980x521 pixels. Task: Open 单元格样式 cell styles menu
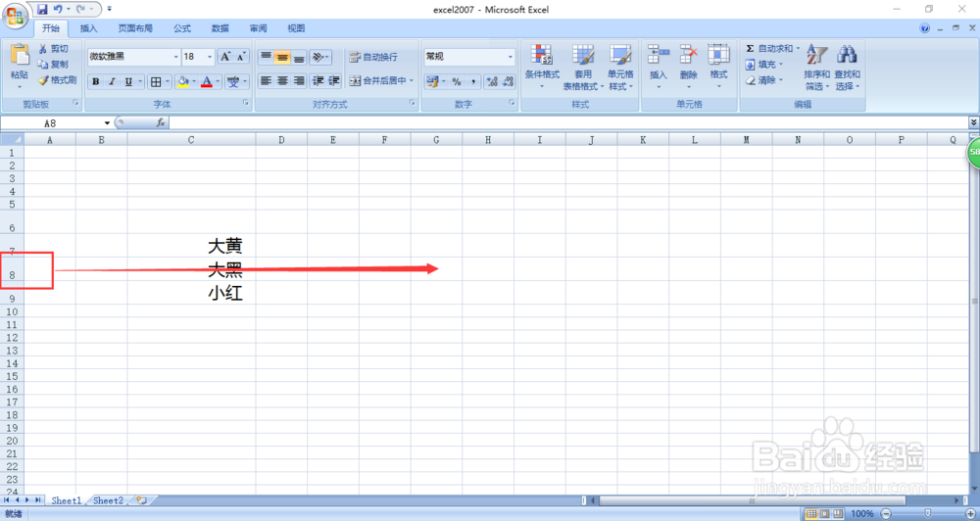(x=620, y=68)
